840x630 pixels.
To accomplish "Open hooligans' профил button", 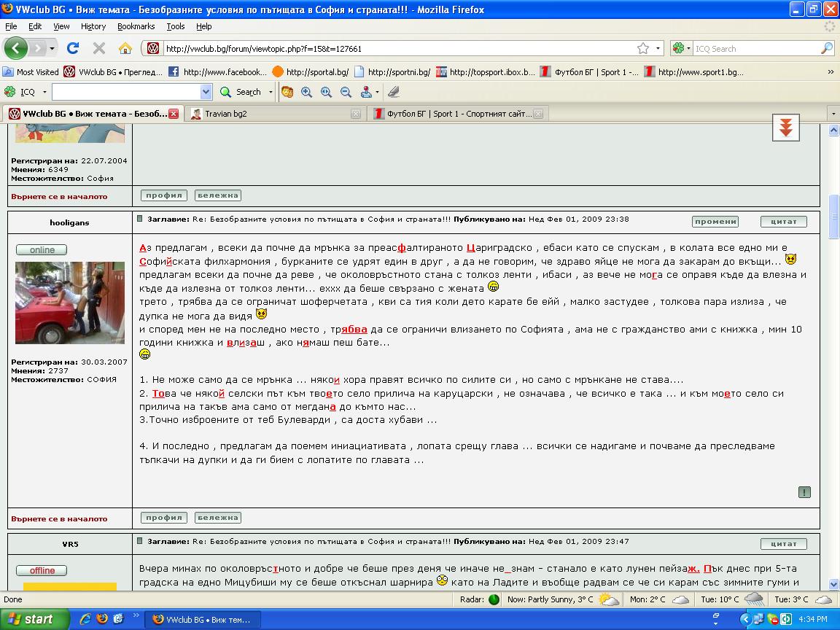I will 163,517.
